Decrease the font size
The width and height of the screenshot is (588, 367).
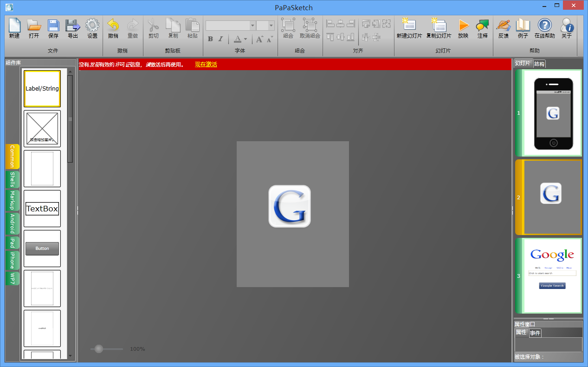tap(270, 39)
